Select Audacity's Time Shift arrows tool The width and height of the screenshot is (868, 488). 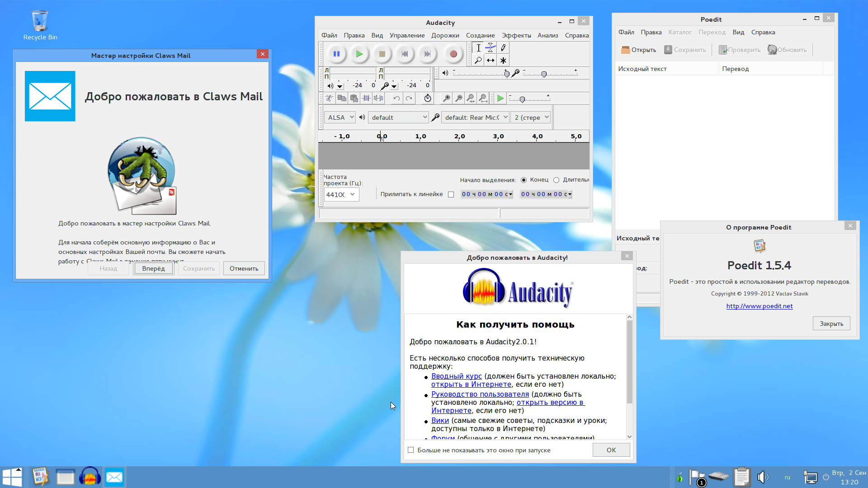(x=491, y=60)
